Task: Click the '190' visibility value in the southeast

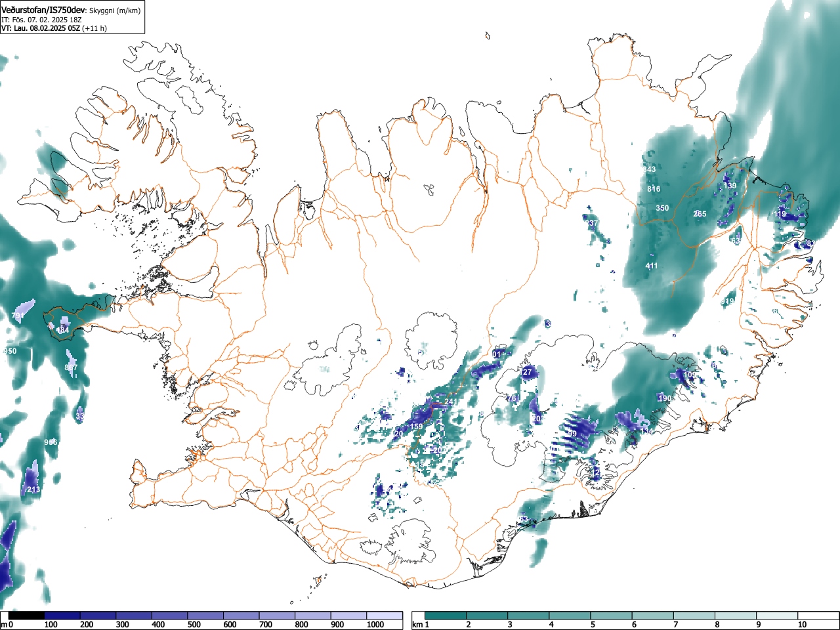Action: (x=665, y=398)
